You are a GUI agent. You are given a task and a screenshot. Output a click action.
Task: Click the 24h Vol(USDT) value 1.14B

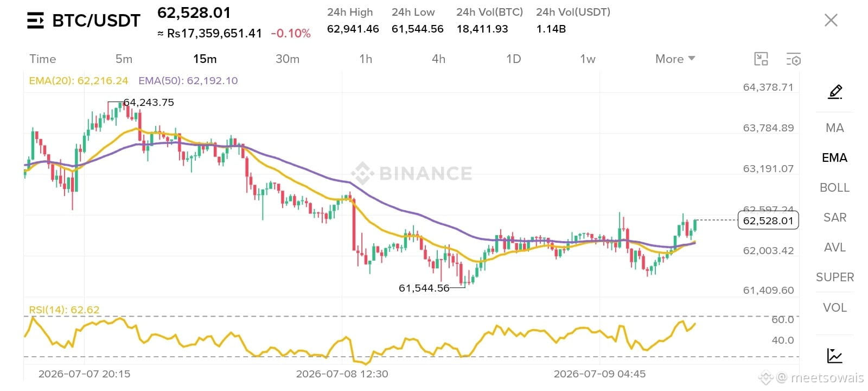551,29
